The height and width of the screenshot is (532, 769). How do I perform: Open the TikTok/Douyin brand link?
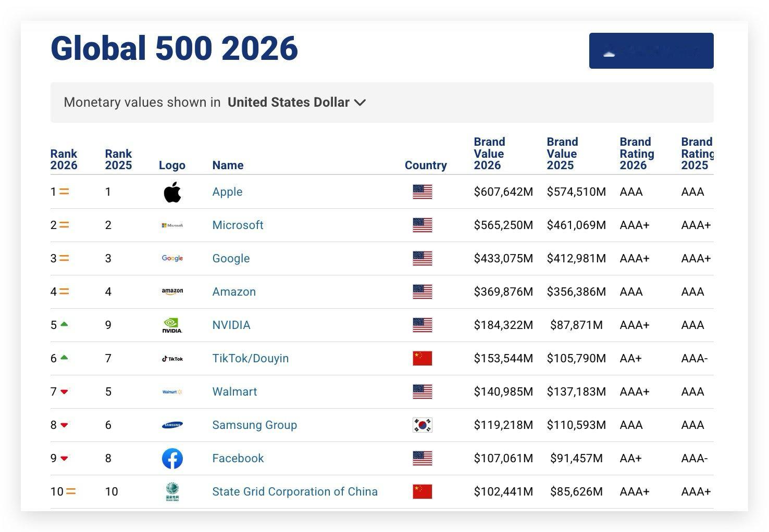click(250, 359)
